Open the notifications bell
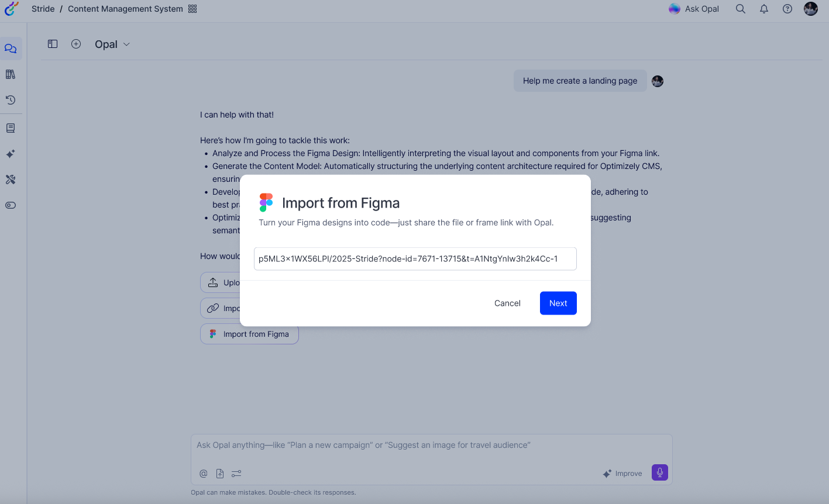829x504 pixels. pyautogui.click(x=764, y=9)
